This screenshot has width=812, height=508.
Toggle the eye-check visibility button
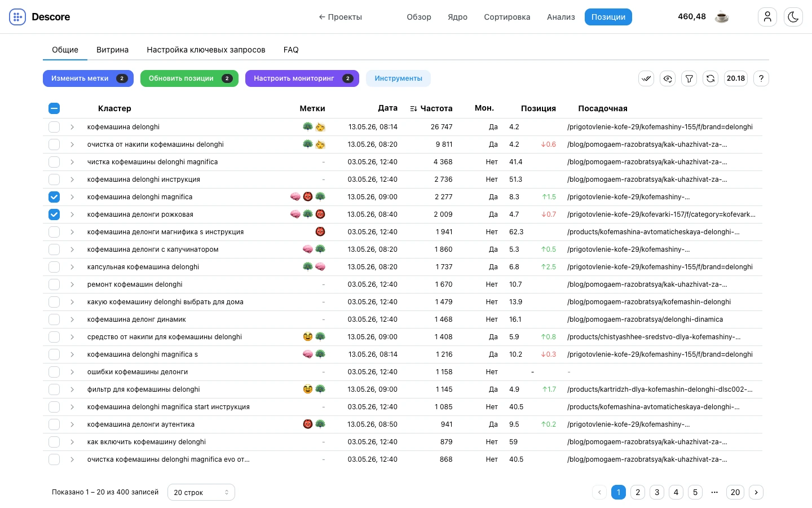[668, 78]
